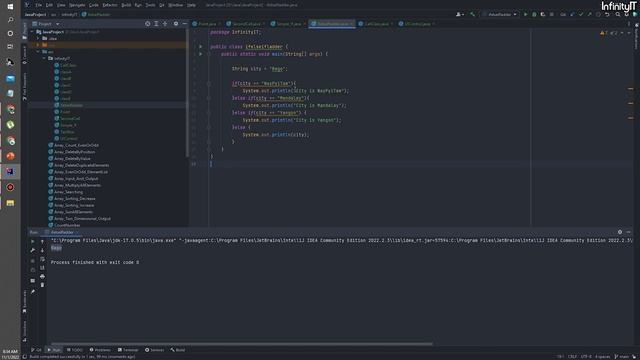Open the Mail app on Windows taskbar

(x=10, y=78)
